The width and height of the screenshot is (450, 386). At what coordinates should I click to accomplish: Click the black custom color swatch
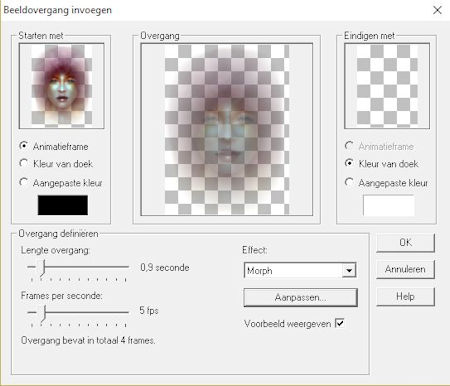click(63, 205)
